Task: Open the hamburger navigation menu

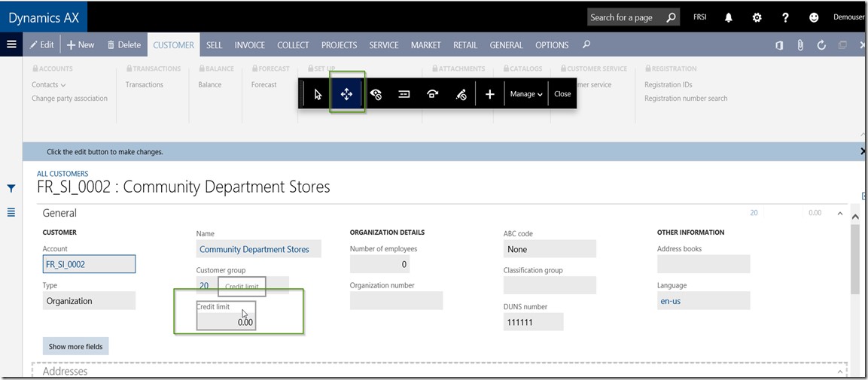Action: coord(11,45)
